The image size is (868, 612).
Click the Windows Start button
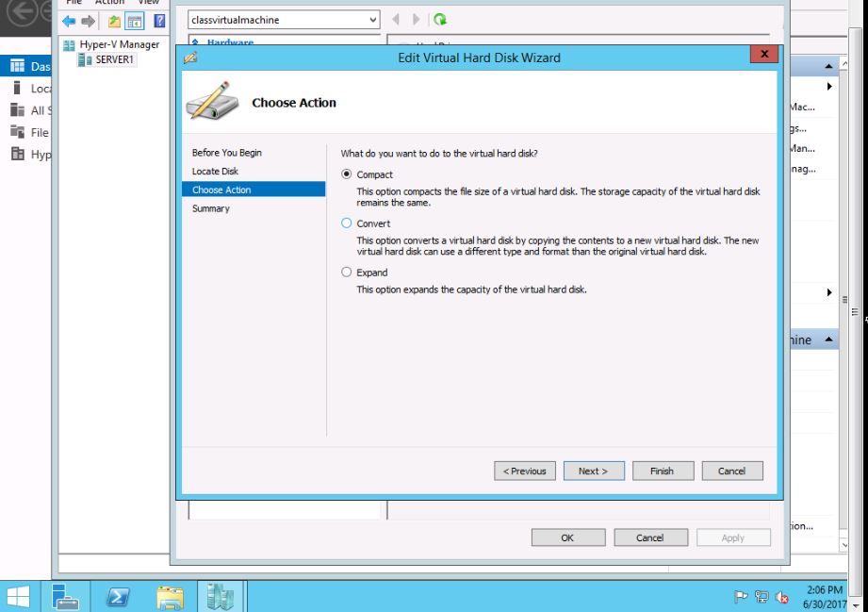(19, 596)
